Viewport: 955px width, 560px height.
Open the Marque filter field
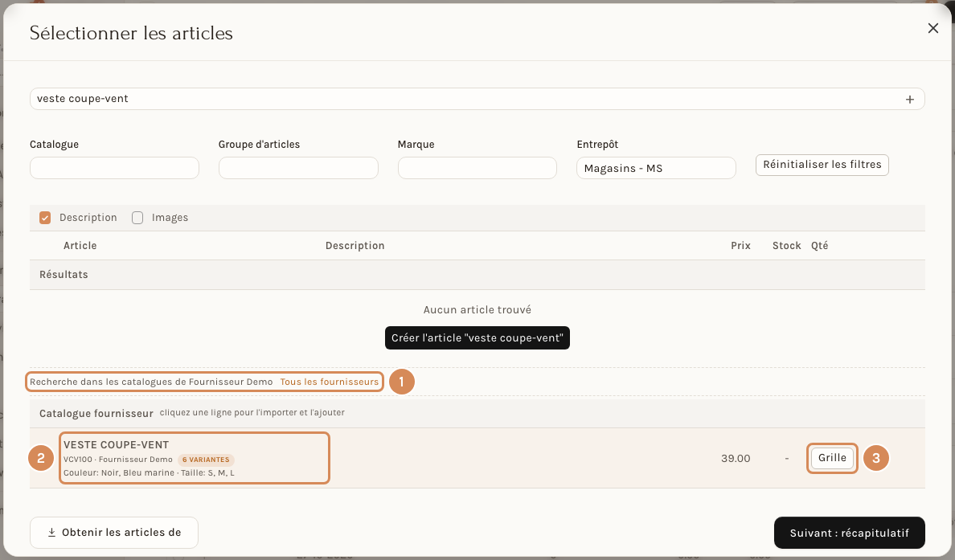tap(477, 168)
